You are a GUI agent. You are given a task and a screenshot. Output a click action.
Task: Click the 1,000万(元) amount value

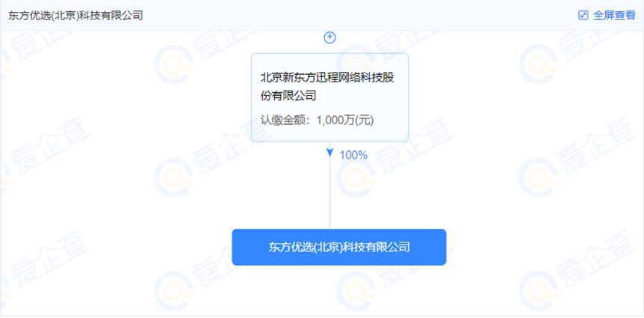(345, 120)
